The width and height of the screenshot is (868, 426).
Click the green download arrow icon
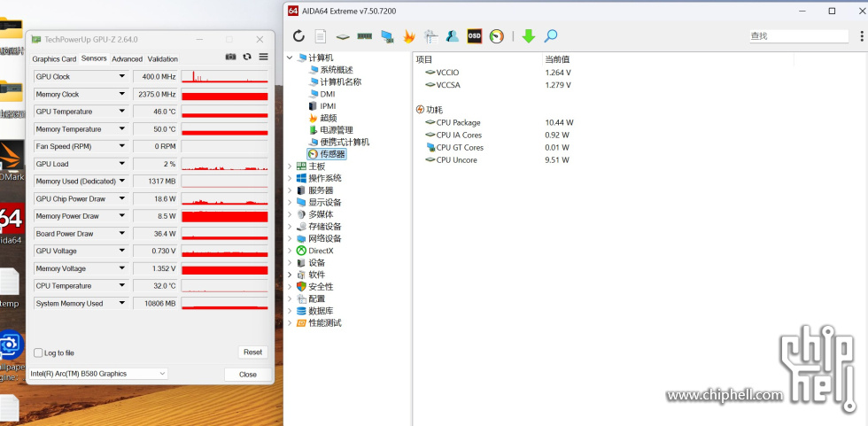pos(529,36)
